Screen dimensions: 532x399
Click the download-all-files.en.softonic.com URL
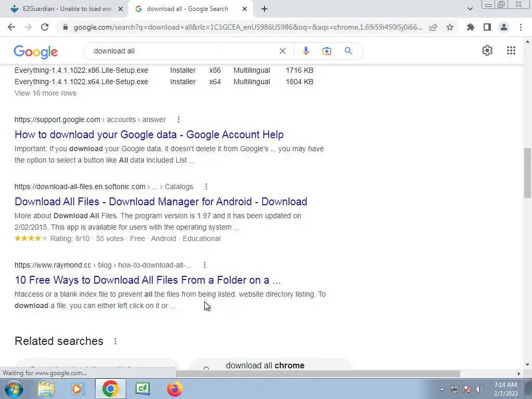(104, 187)
